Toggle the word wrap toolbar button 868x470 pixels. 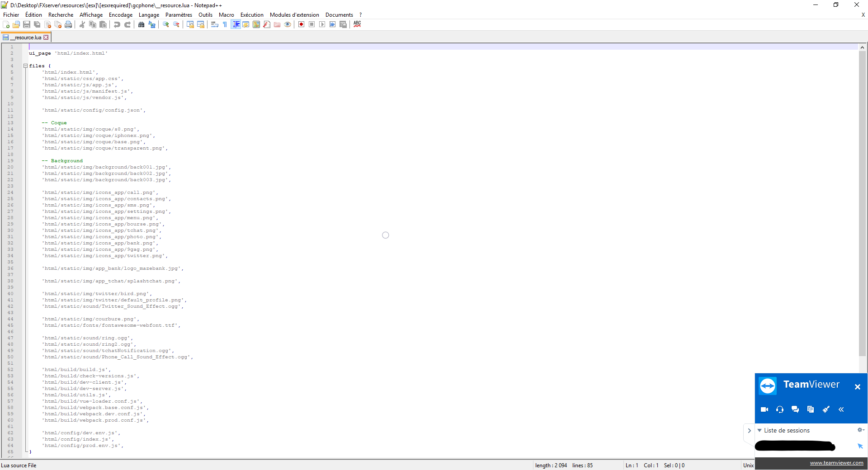[x=215, y=24]
